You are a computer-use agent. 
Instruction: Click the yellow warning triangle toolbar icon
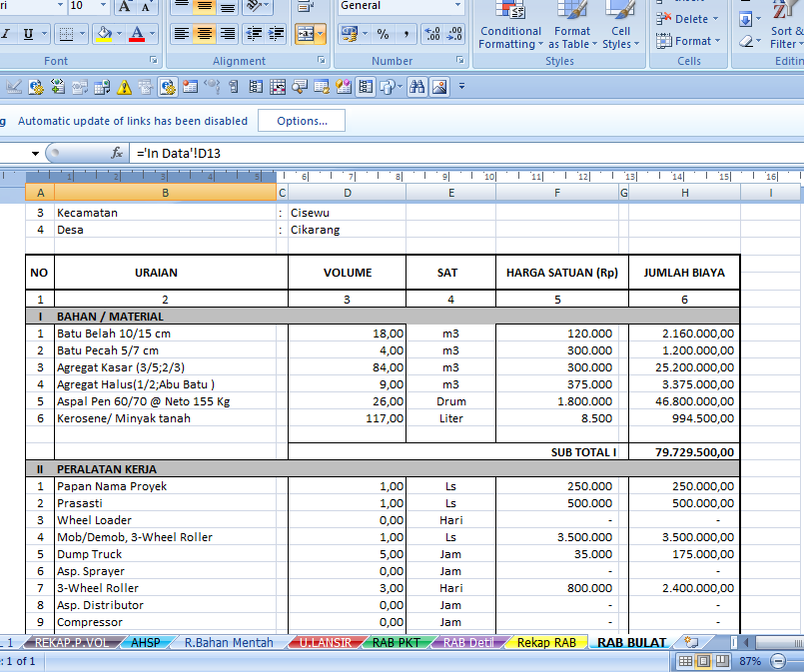pos(124,87)
